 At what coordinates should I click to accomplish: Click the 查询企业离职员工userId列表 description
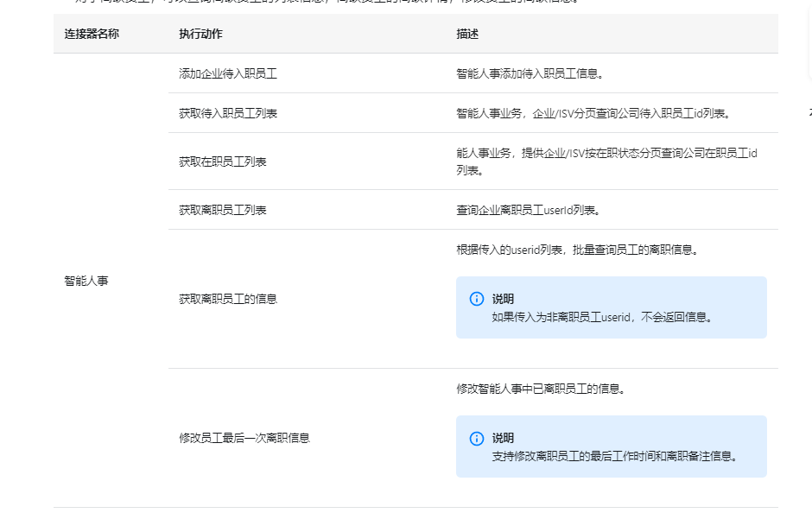(528, 210)
